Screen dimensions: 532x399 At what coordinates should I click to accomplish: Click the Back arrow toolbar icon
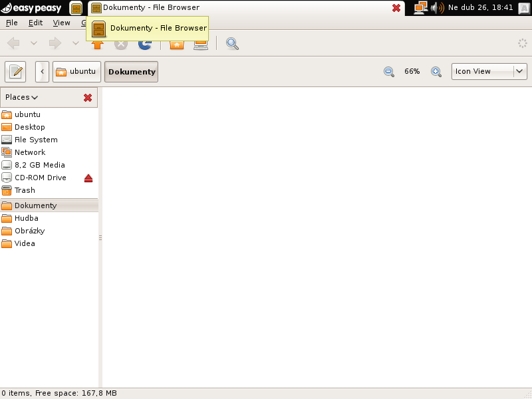coord(13,43)
